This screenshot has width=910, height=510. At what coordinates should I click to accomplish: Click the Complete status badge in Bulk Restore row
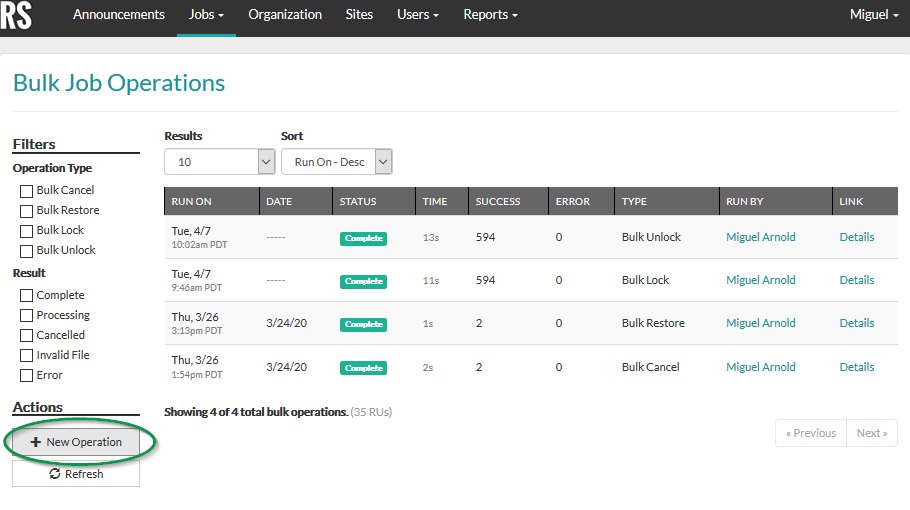[x=363, y=324]
